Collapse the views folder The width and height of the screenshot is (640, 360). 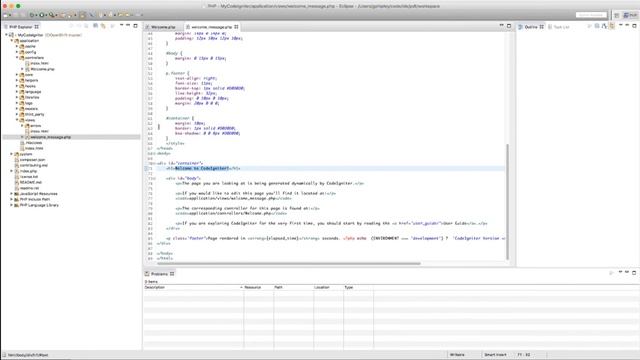coord(17,120)
